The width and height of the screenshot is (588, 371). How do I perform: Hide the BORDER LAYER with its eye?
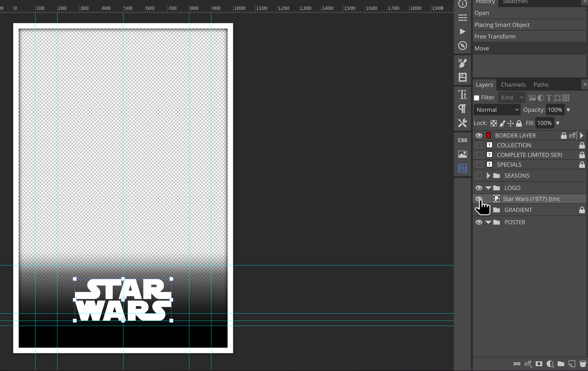click(x=479, y=135)
